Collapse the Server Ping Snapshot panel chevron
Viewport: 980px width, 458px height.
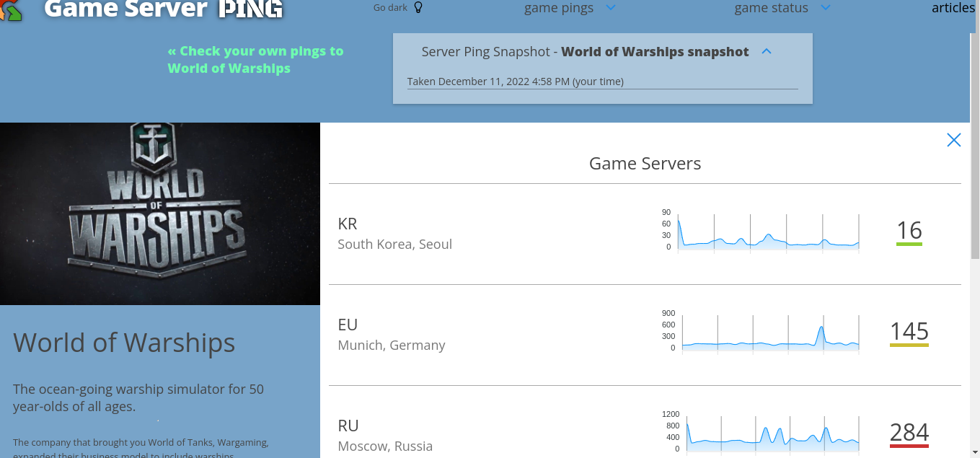click(x=767, y=52)
